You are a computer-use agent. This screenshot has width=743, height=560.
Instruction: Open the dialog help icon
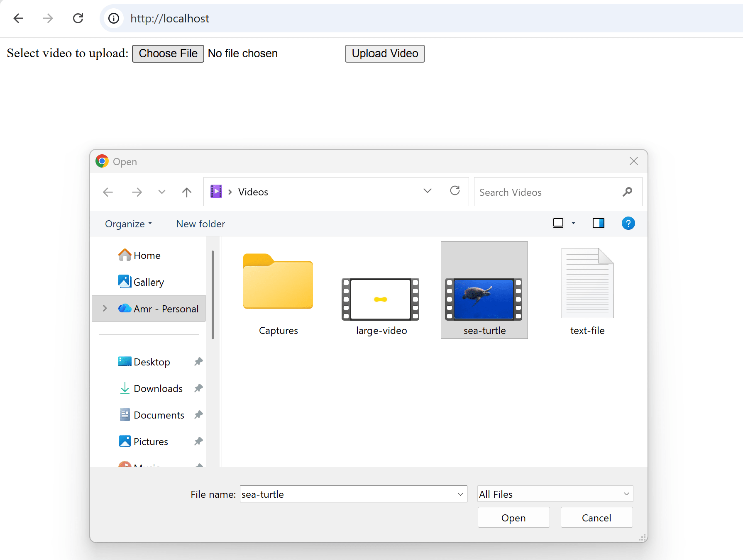(x=628, y=224)
